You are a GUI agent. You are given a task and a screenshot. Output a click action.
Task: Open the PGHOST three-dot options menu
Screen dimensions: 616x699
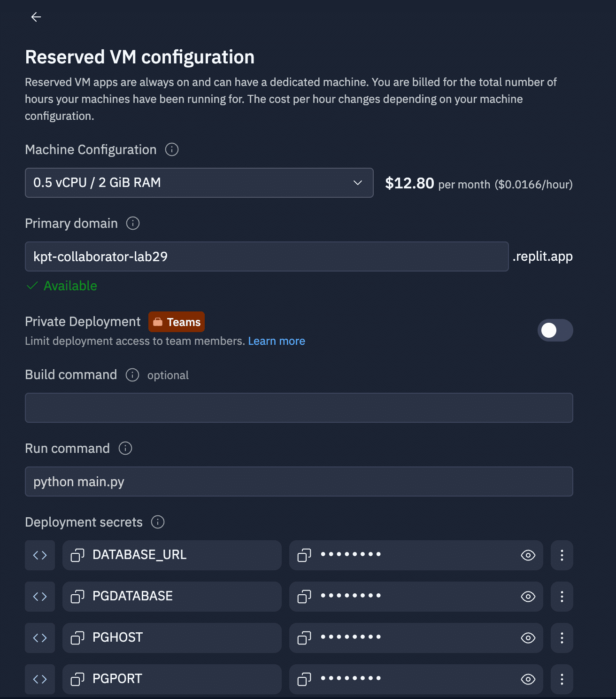(x=562, y=638)
